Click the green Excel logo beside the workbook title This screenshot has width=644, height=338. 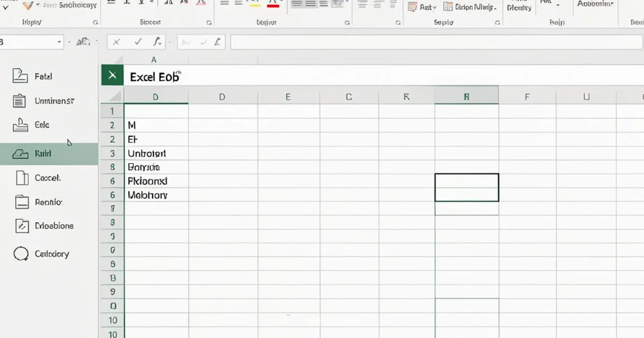click(x=112, y=75)
